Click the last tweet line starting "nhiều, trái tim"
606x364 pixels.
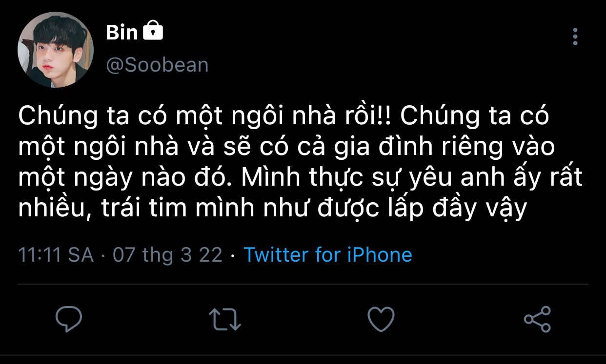pyautogui.click(x=273, y=208)
